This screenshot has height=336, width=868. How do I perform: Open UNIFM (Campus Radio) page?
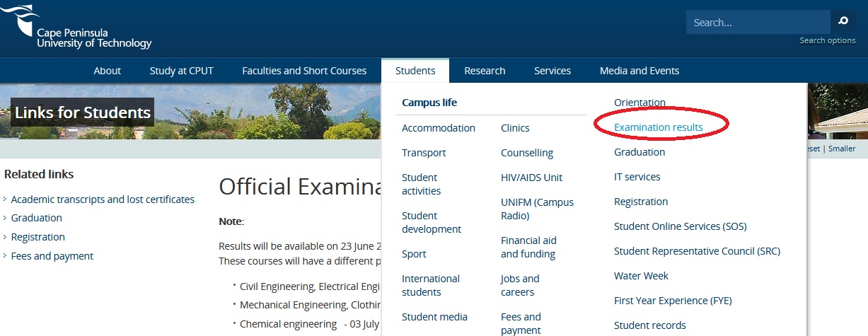tap(537, 209)
